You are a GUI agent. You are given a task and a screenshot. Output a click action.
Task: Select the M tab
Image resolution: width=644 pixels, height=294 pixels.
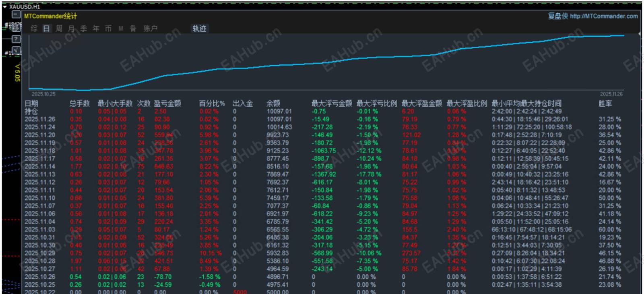pyautogui.click(x=121, y=29)
